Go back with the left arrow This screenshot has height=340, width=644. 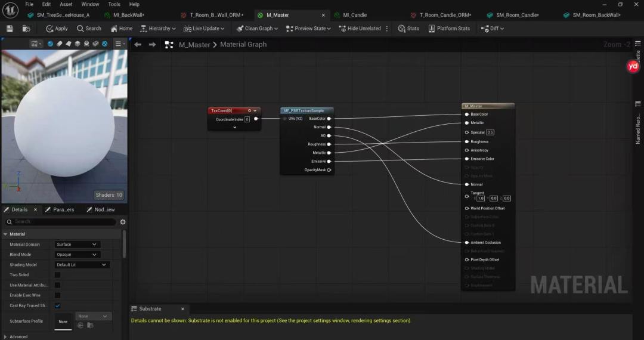coord(138,44)
